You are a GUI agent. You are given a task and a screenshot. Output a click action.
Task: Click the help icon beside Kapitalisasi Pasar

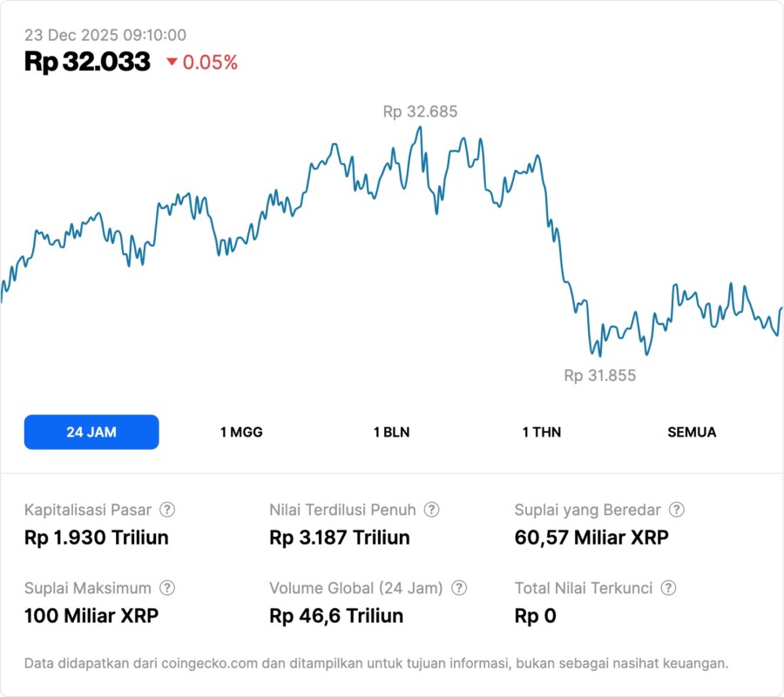click(x=167, y=510)
